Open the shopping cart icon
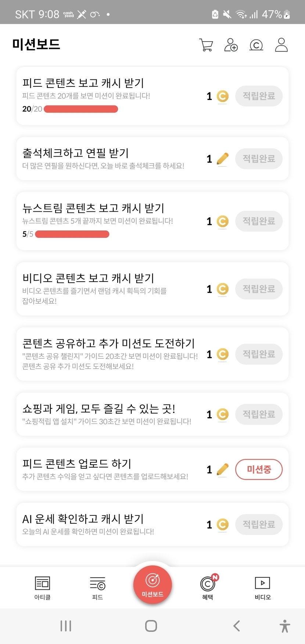 point(206,45)
